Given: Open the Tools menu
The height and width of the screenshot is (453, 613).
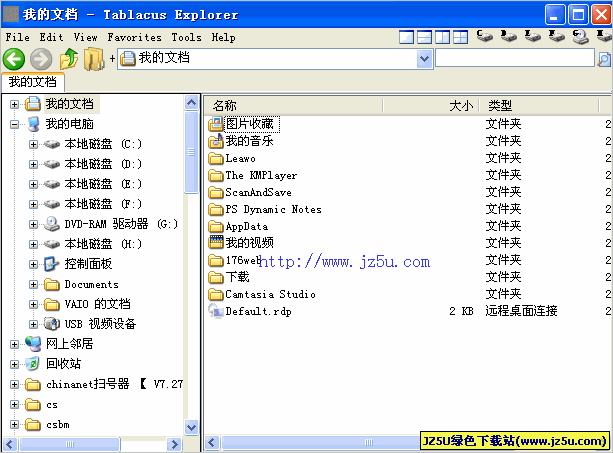Looking at the screenshot, I should 186,38.
